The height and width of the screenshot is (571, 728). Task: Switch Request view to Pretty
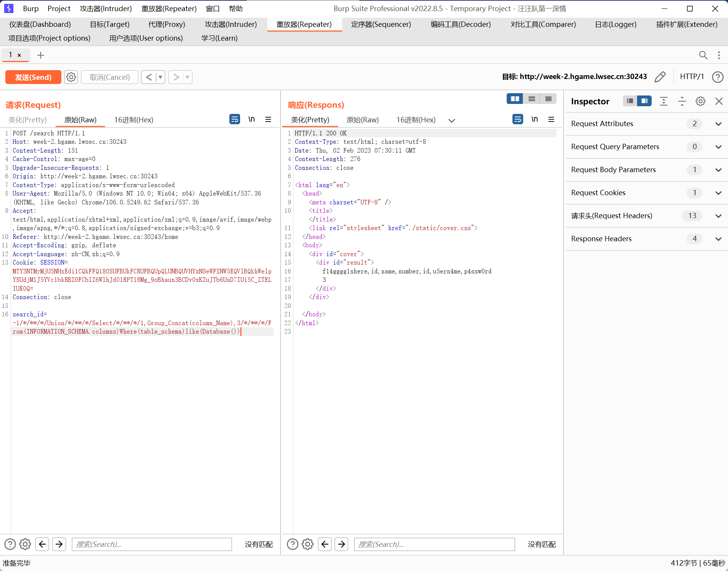click(x=28, y=120)
